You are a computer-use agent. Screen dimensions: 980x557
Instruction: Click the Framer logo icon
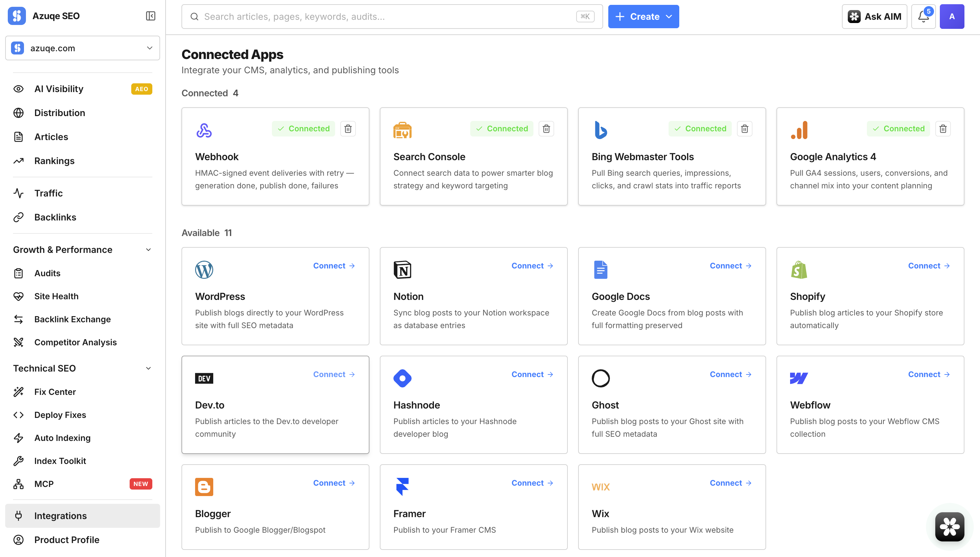tap(402, 487)
